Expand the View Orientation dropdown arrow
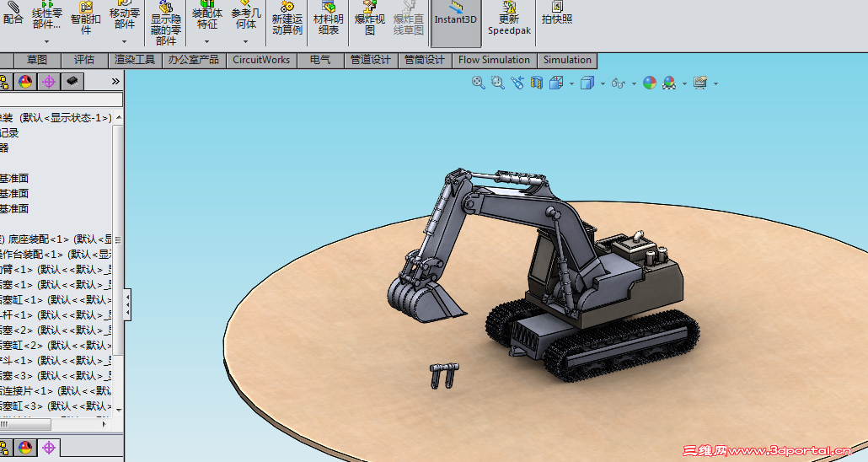 pyautogui.click(x=571, y=83)
